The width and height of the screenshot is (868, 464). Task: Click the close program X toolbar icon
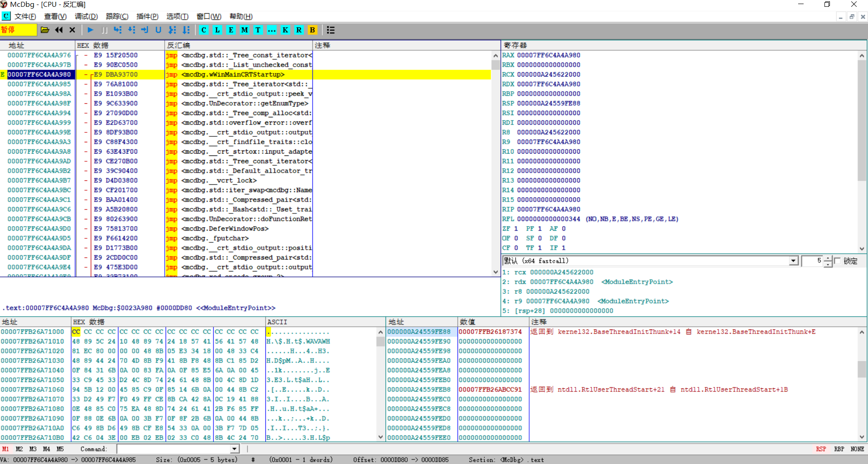[x=72, y=30]
